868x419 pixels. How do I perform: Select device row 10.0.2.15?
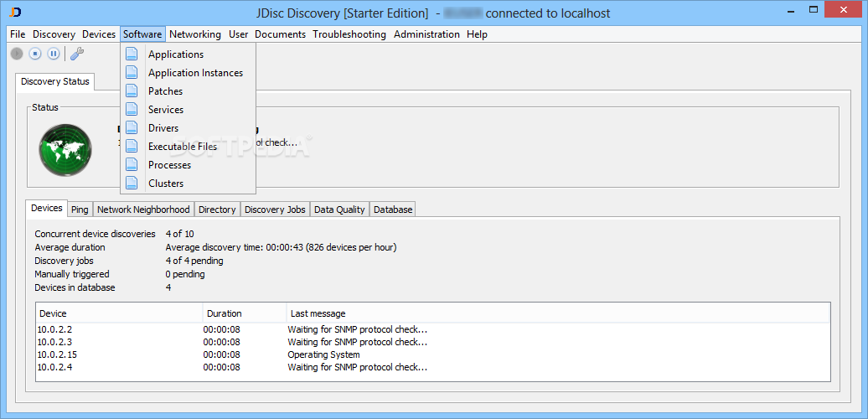433,354
